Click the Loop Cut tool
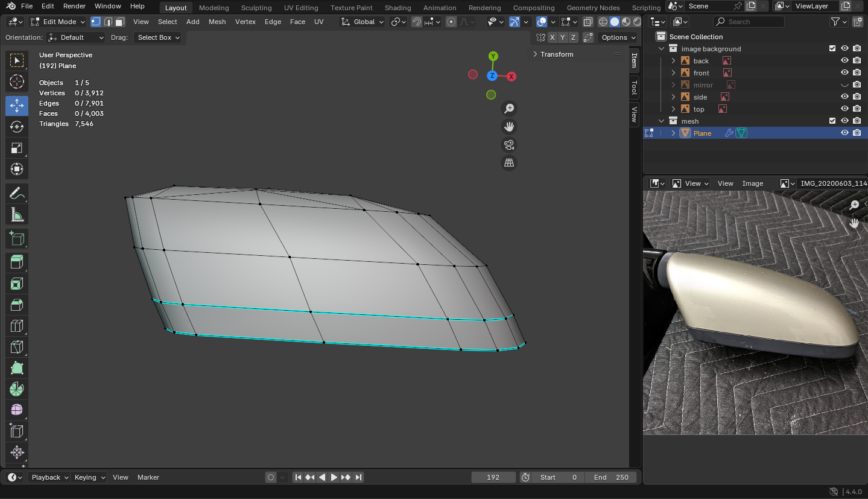 (x=17, y=326)
